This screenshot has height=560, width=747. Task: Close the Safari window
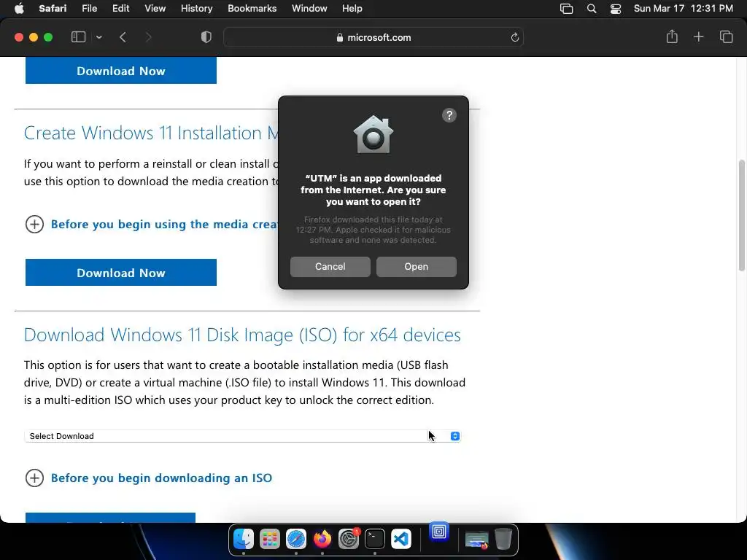coord(19,37)
